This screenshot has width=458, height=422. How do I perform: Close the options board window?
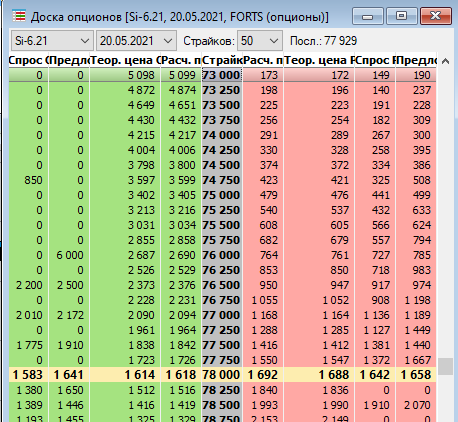[x=436, y=16]
